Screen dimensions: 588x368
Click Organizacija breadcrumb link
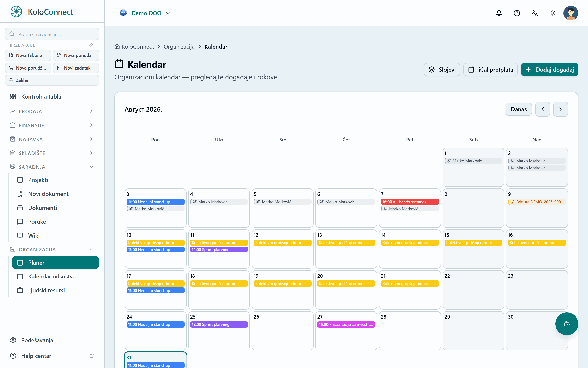tap(179, 47)
